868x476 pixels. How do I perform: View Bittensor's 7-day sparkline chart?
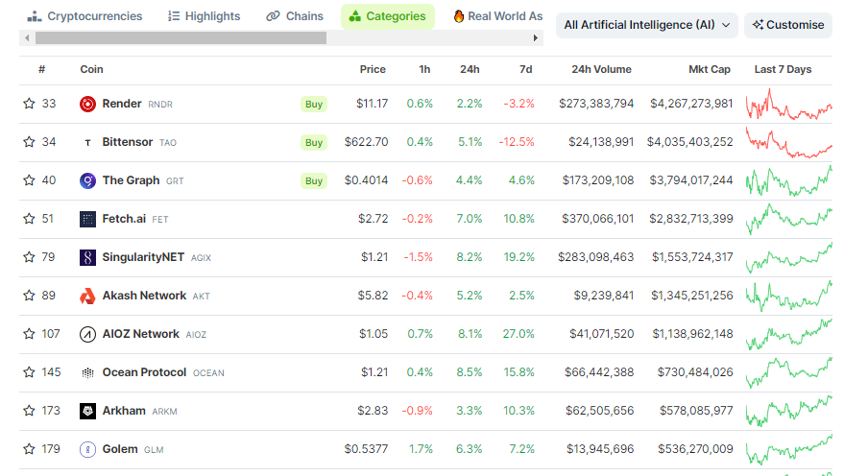click(x=789, y=142)
